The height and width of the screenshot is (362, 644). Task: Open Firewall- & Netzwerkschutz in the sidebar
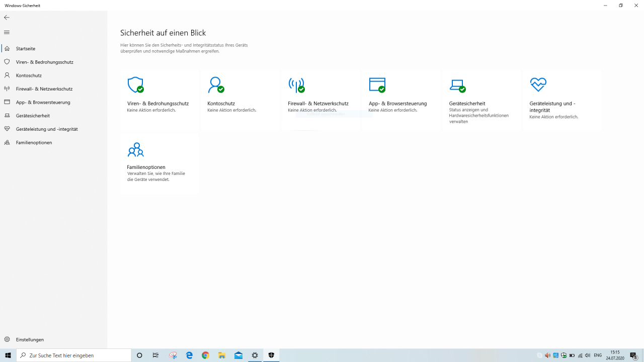[x=54, y=89]
